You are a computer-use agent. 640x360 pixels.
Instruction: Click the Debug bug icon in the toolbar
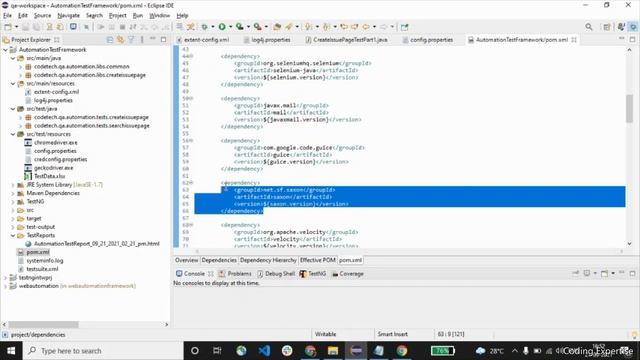click(x=204, y=27)
